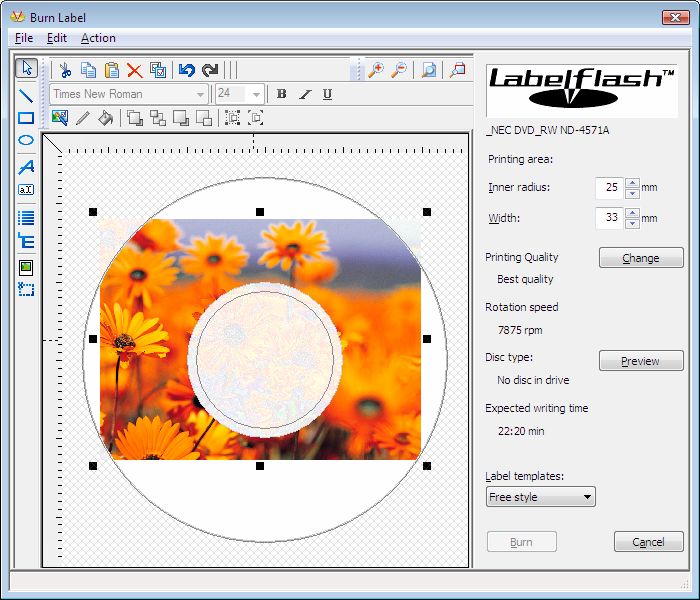Click the '_NEC DVD_RW ND-4571A' drive name

coord(548,131)
